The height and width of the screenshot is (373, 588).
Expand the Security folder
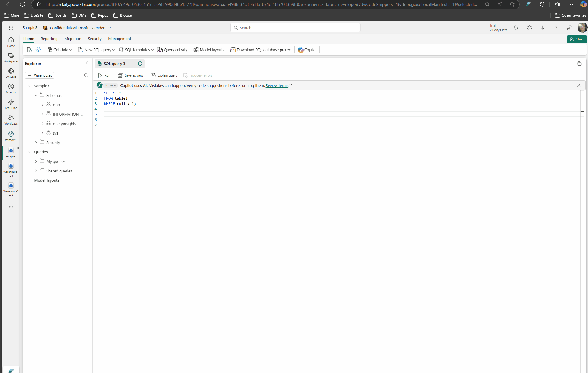(36, 143)
